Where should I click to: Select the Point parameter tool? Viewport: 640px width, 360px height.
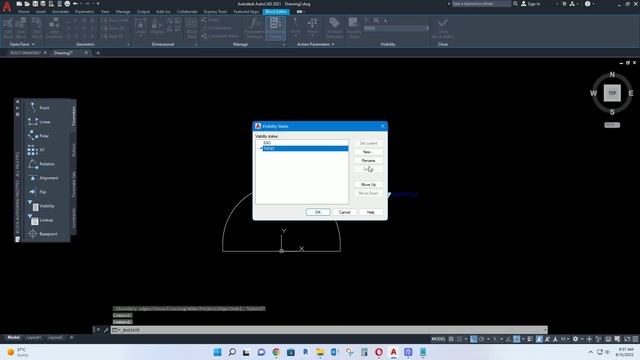click(x=39, y=108)
